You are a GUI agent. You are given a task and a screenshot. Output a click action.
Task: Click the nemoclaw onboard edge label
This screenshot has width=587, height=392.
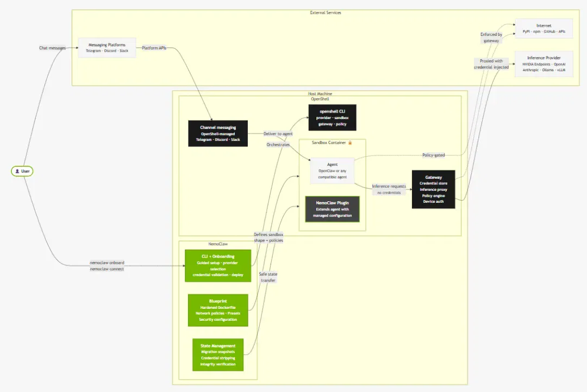pos(107,263)
